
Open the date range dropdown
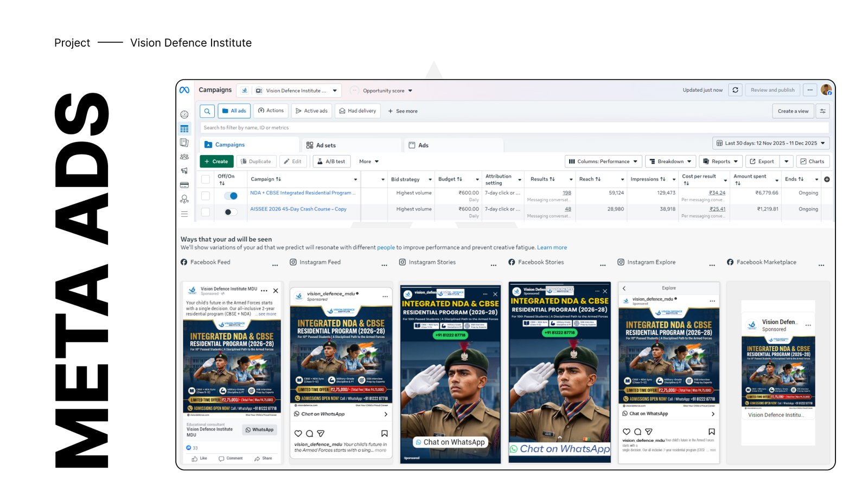pyautogui.click(x=770, y=143)
